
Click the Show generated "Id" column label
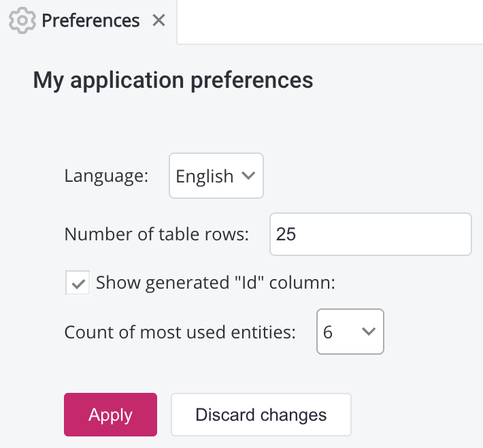[x=216, y=283]
